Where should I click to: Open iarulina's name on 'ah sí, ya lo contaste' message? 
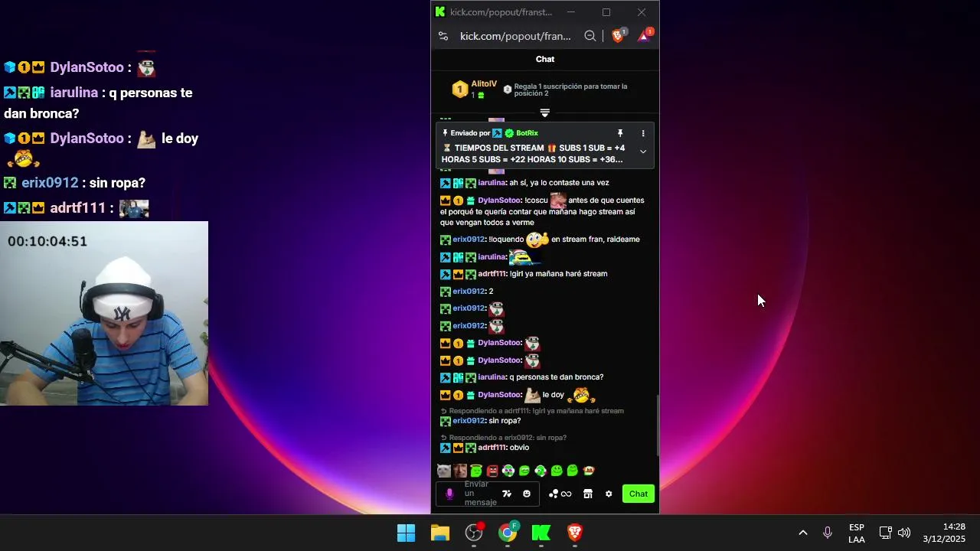[x=492, y=183]
